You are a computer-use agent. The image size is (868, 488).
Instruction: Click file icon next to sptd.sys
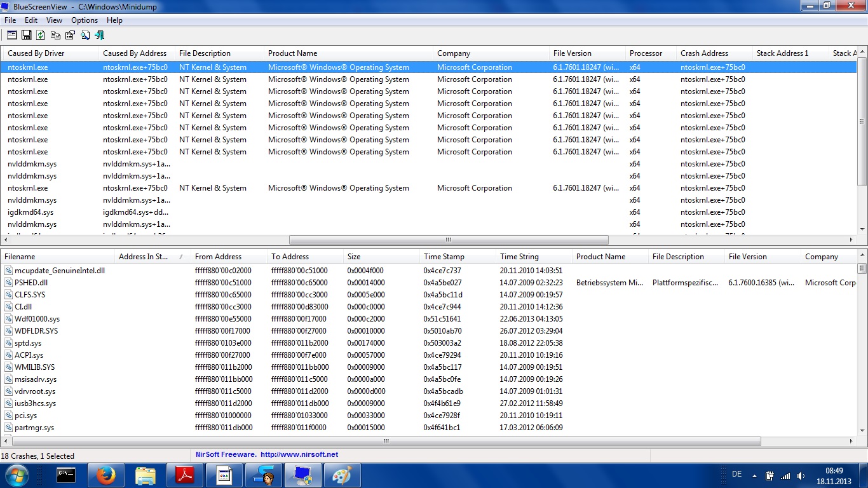click(x=8, y=343)
